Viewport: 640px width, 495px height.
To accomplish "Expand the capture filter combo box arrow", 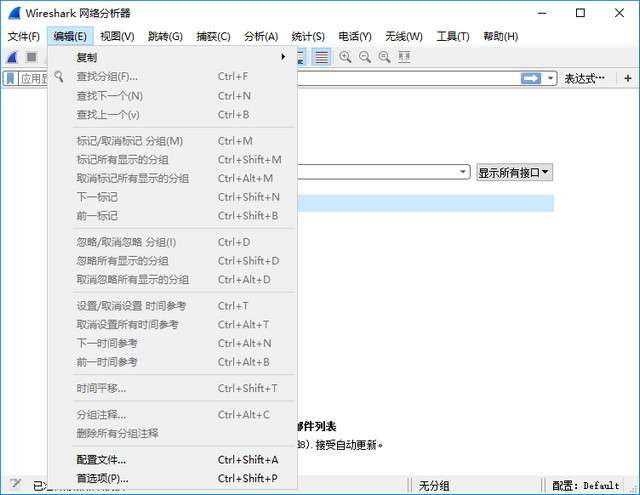I will 463,172.
